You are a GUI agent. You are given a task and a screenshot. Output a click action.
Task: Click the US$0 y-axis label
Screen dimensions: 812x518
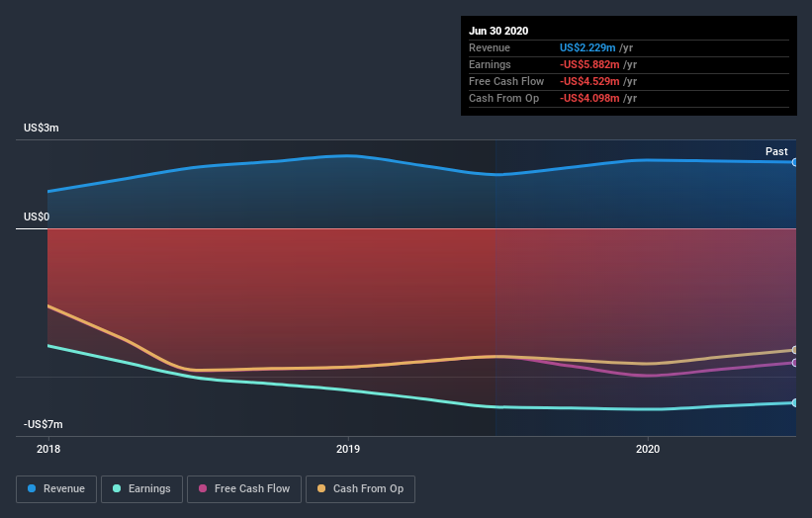tap(37, 216)
